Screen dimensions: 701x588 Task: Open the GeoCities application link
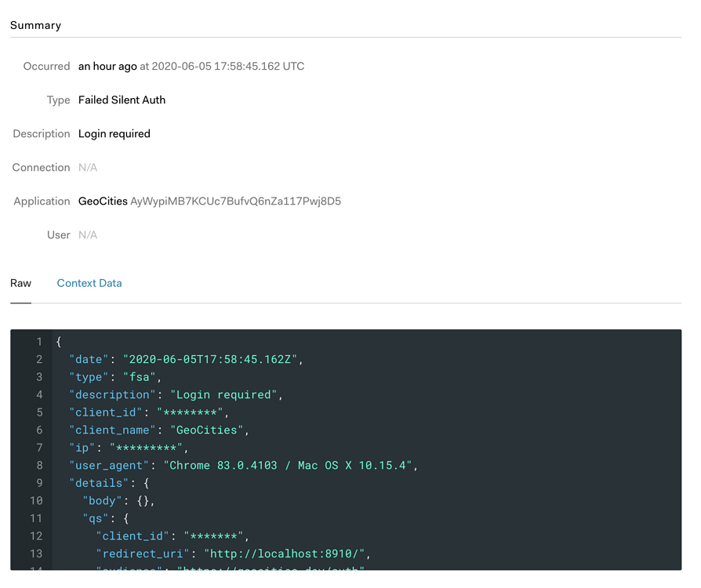(103, 201)
